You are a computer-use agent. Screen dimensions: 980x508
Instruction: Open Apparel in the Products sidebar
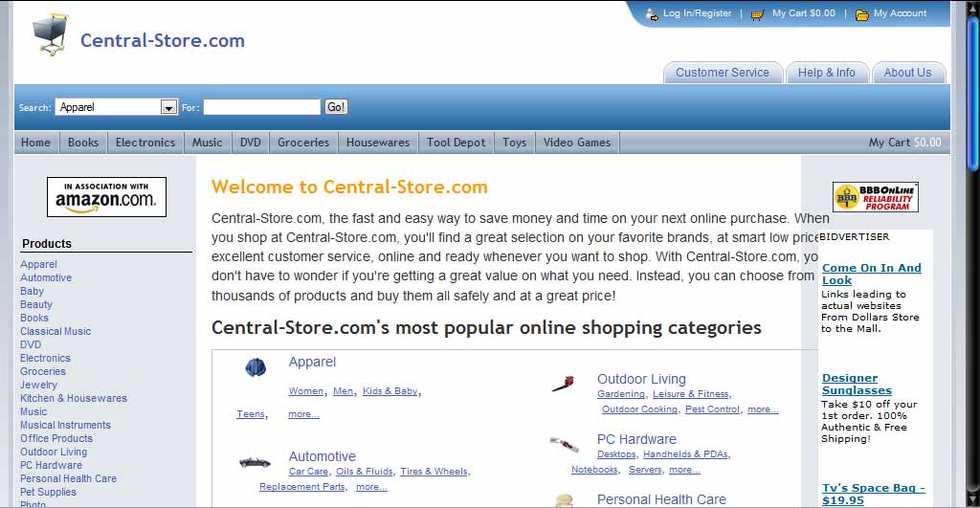tap(38, 264)
